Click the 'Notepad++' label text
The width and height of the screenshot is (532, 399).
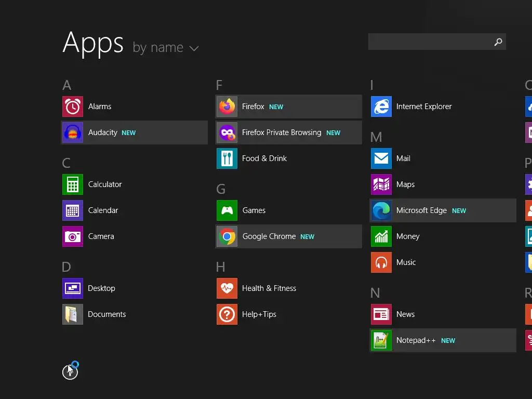tap(416, 340)
